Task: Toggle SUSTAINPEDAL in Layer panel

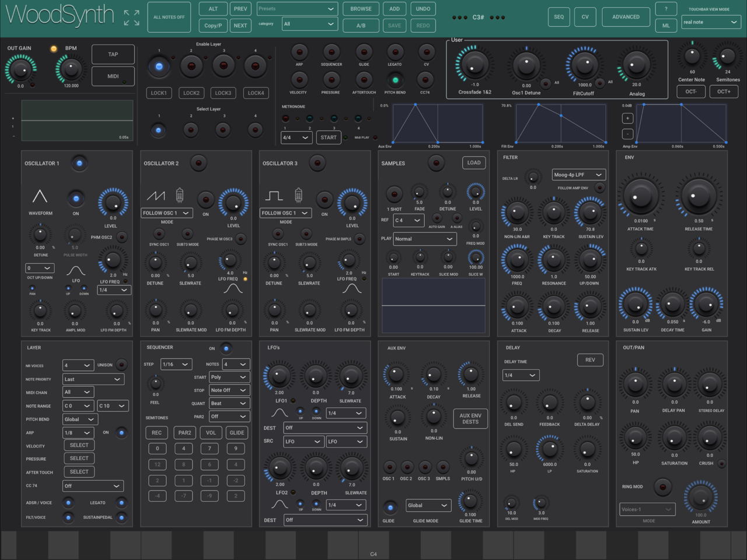Action: [121, 517]
